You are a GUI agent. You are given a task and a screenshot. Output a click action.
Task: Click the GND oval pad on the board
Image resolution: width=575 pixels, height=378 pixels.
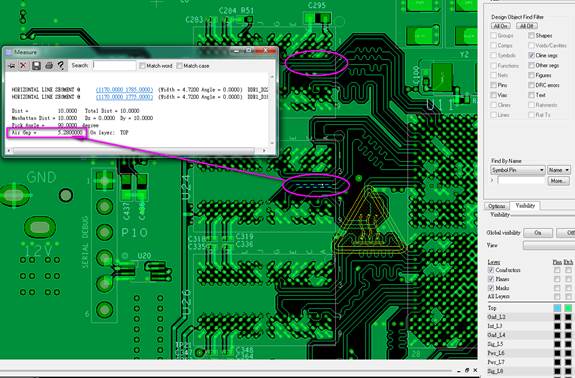pyautogui.click(x=15, y=195)
